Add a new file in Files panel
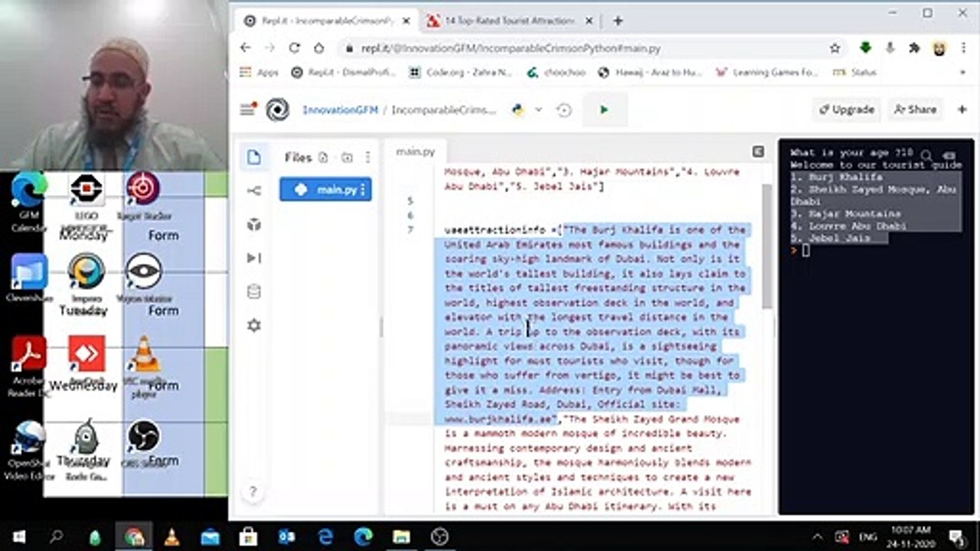Viewport: 980px width, 551px height. point(323,158)
